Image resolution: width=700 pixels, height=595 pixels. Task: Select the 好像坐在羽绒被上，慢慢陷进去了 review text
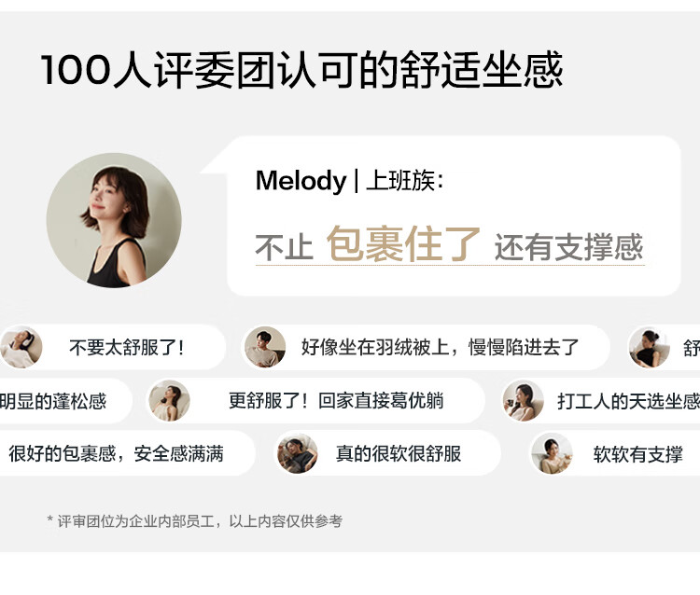(440, 347)
